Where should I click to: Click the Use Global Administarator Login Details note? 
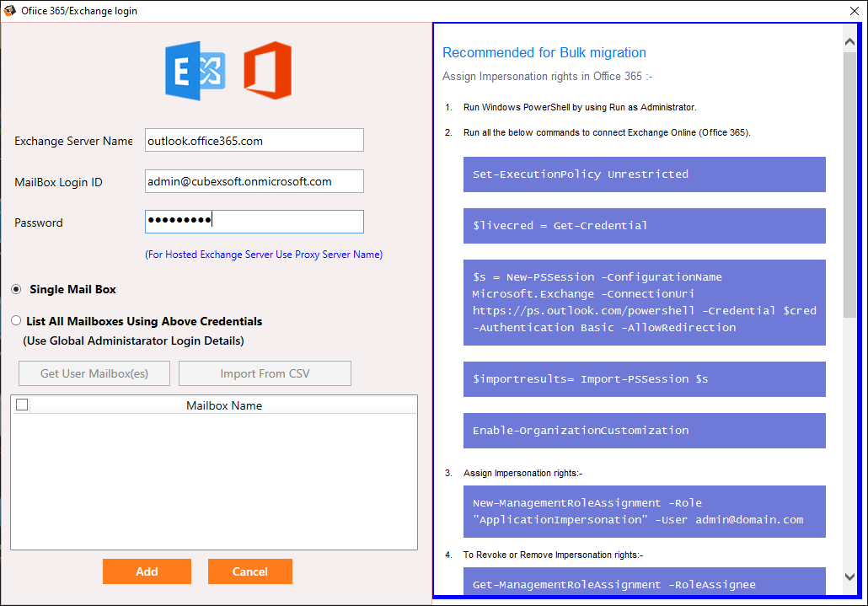[133, 341]
